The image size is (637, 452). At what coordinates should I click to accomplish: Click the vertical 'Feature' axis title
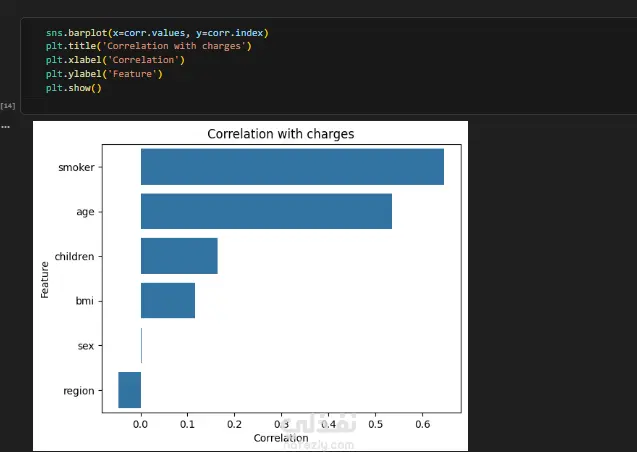(44, 280)
